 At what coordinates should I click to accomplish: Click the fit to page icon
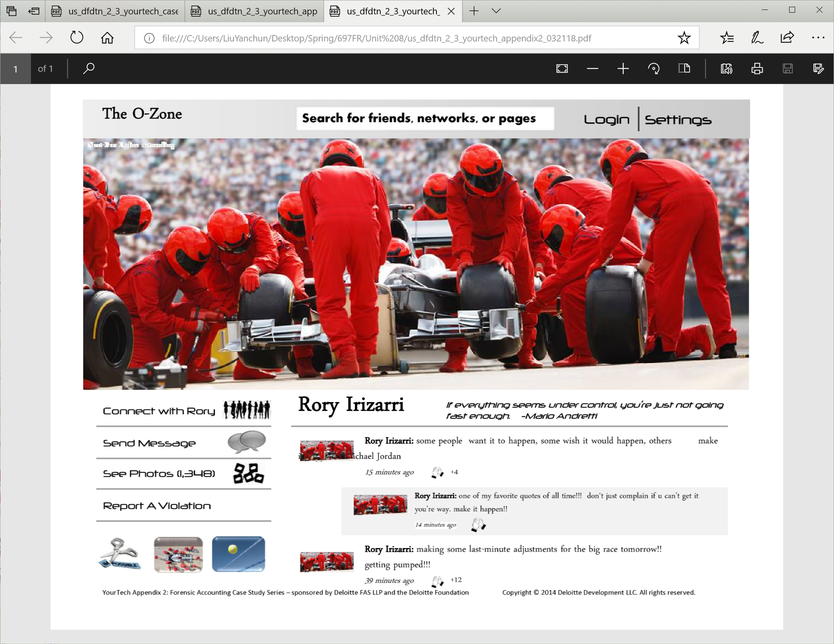coord(562,69)
